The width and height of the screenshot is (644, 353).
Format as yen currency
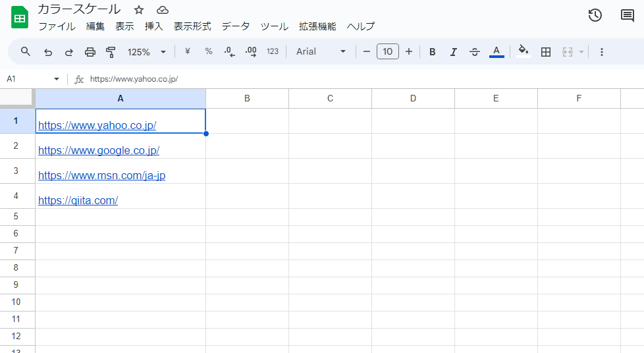coord(187,51)
